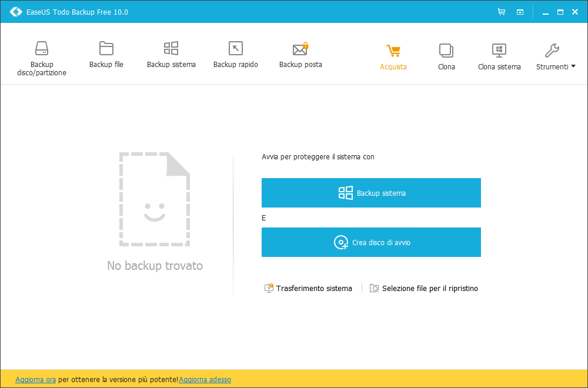Maximize the EaseUS Todo Backup window
The image size is (588, 388).
[x=560, y=12]
